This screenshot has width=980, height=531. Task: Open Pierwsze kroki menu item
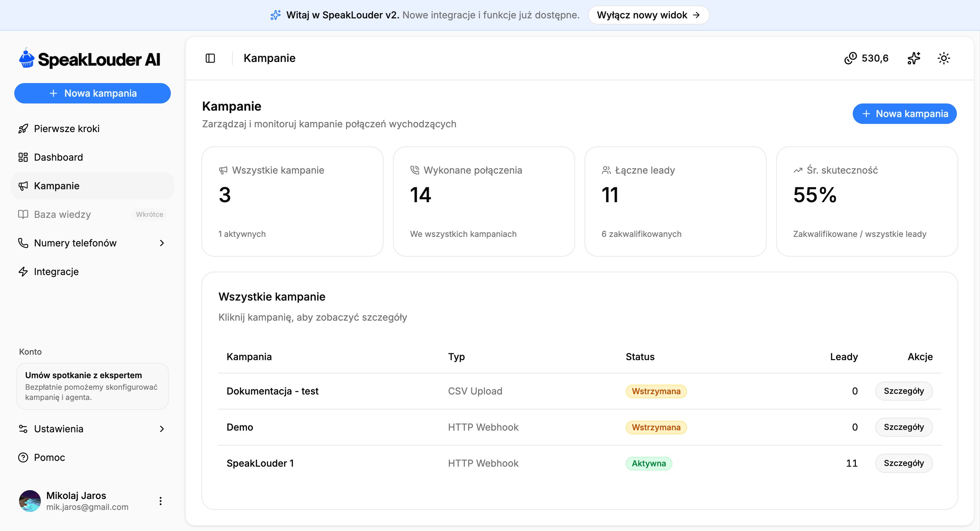click(x=93, y=129)
